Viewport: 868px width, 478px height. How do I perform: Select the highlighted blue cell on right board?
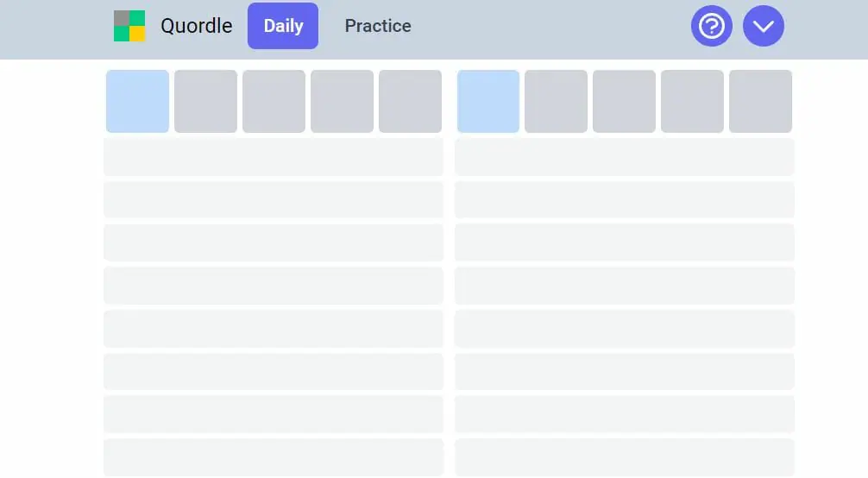488,102
